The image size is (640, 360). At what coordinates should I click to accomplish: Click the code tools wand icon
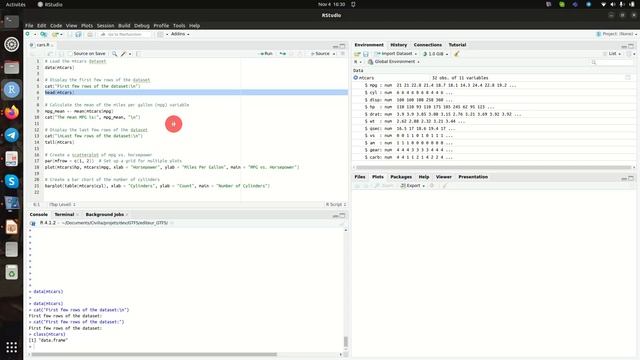[x=123, y=54]
